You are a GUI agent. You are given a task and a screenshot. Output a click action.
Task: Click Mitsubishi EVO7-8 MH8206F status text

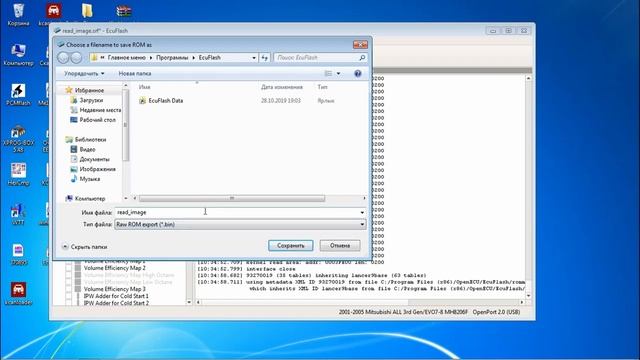403,312
